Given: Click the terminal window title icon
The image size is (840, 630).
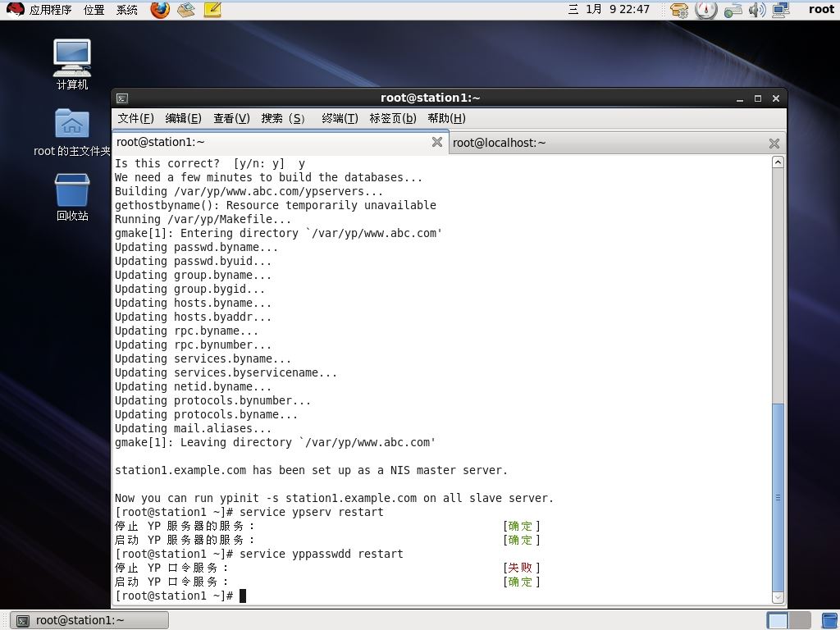Looking at the screenshot, I should (x=122, y=98).
